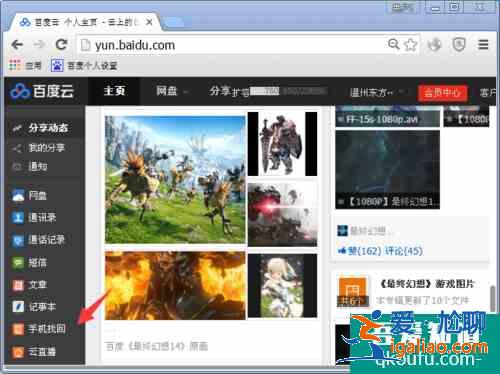The image size is (500, 374).
Task: Open the FF-15s-1080p.avi video thumbnail
Action: [388, 117]
